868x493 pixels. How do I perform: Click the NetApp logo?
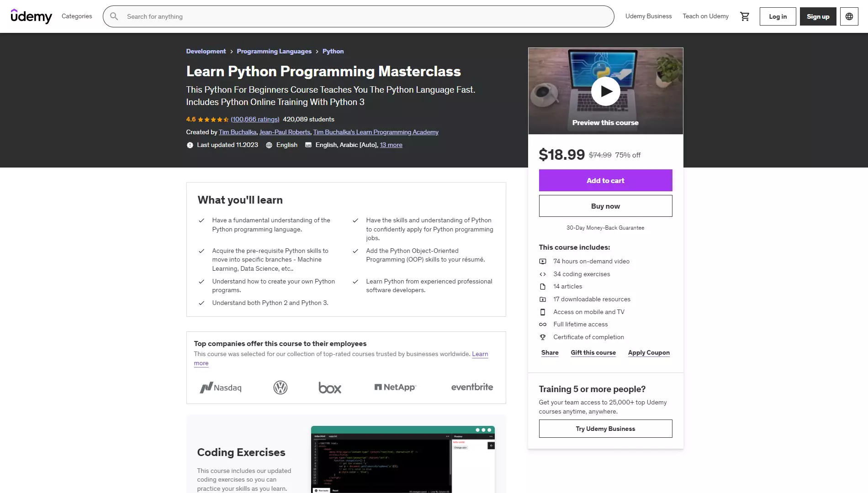[x=395, y=387]
